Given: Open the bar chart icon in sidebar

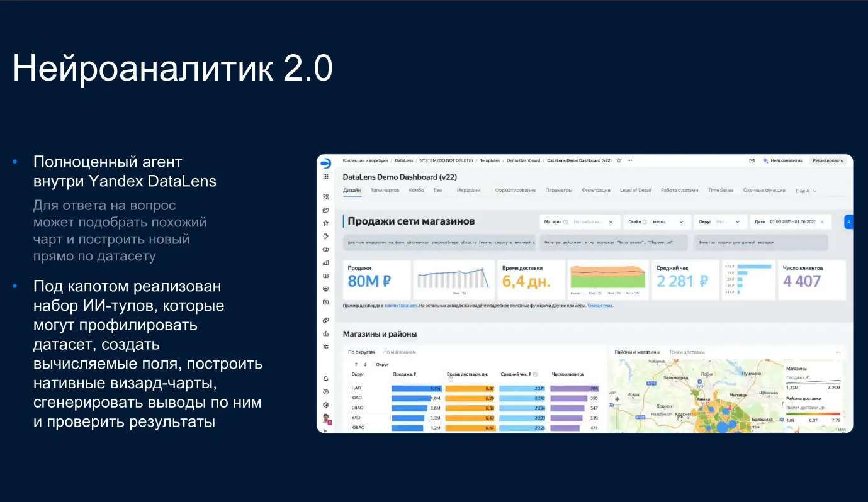Looking at the screenshot, I should tap(325, 263).
